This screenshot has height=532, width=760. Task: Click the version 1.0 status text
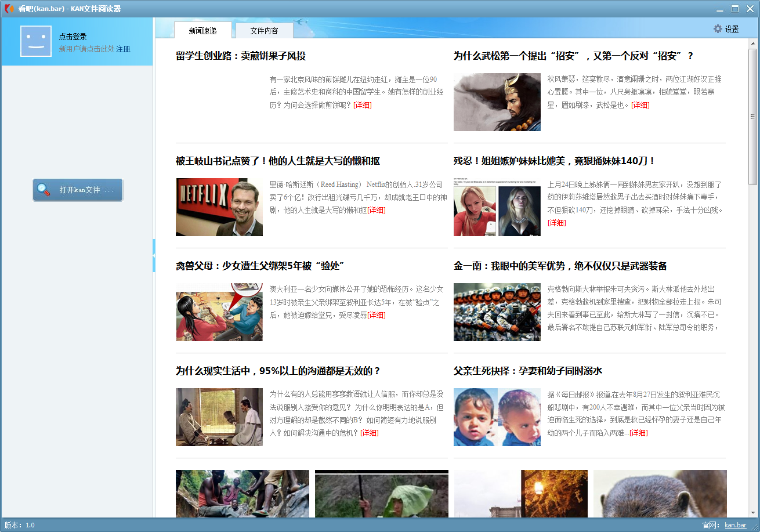pyautogui.click(x=20, y=525)
